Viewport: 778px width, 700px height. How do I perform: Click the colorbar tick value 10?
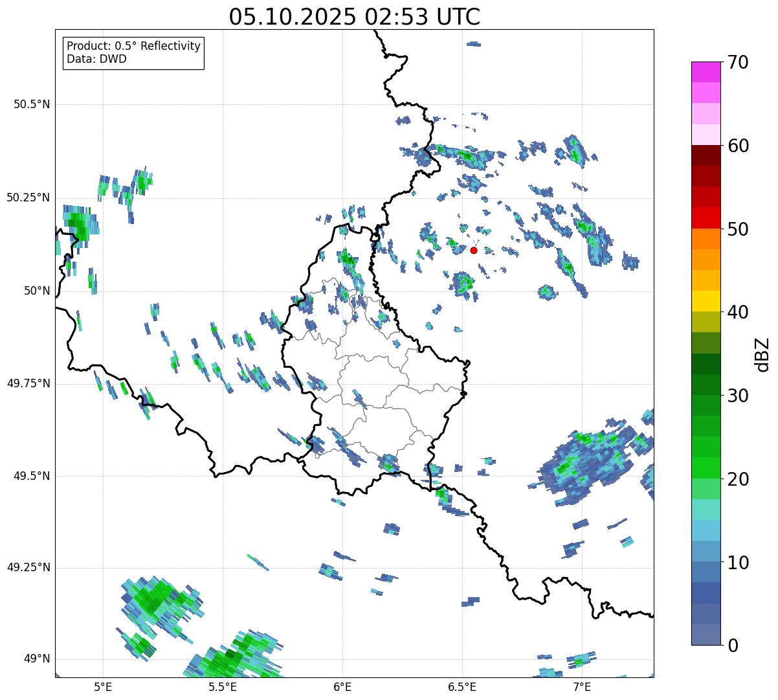click(738, 563)
